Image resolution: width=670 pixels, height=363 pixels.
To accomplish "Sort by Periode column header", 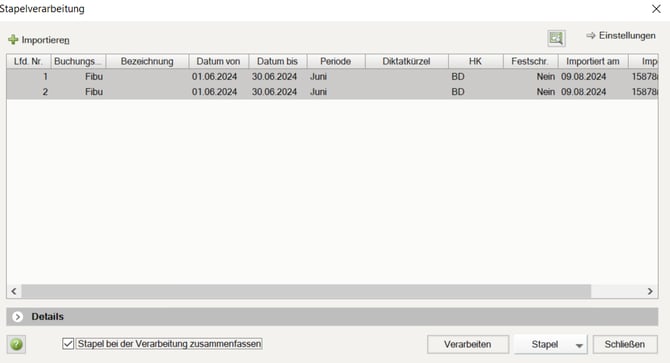I will coord(336,61).
